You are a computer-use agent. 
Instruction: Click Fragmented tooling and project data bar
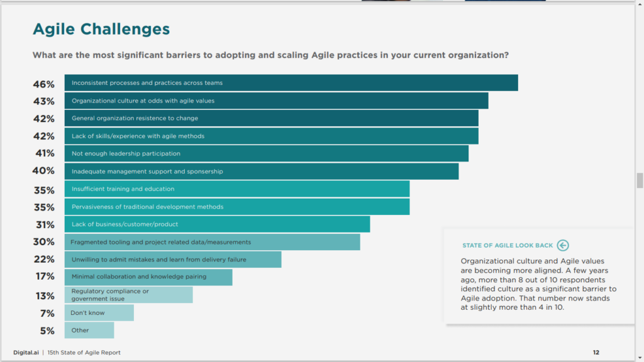pyautogui.click(x=212, y=242)
